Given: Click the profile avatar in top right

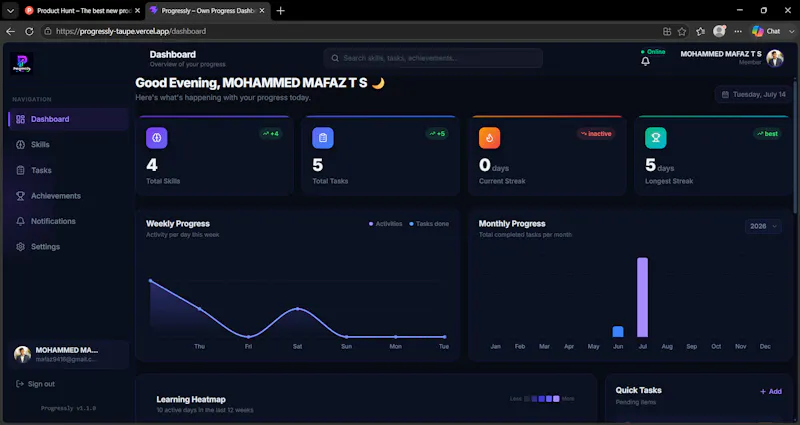Looking at the screenshot, I should tap(774, 58).
